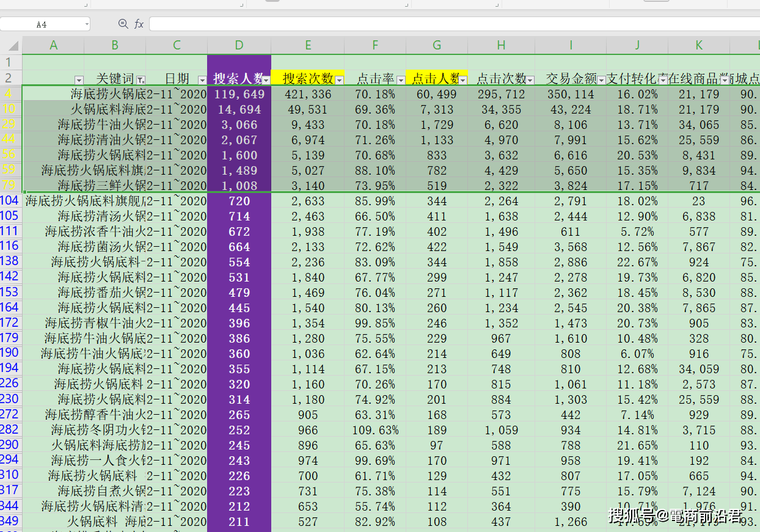Select column D header
The width and height of the screenshot is (760, 532).
click(239, 45)
